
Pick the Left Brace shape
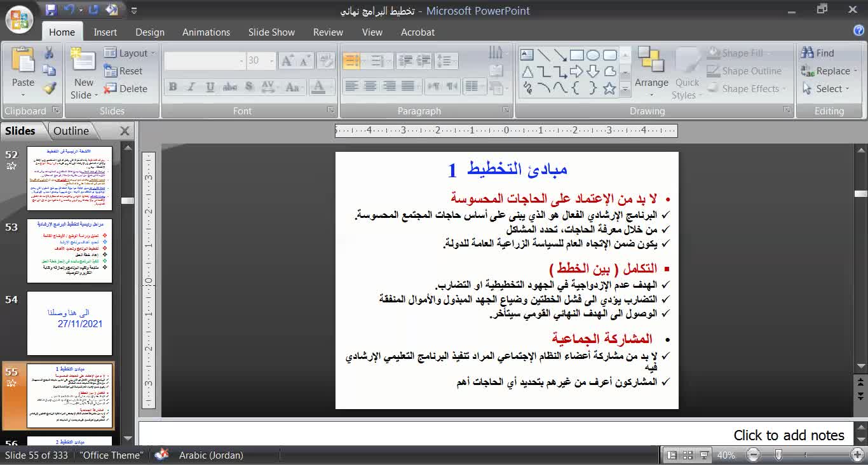point(576,88)
